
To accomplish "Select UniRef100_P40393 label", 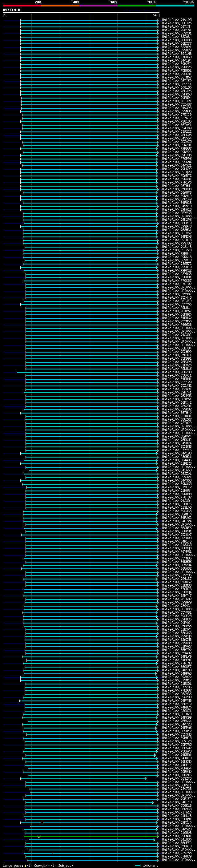I will (x=177, y=108).
